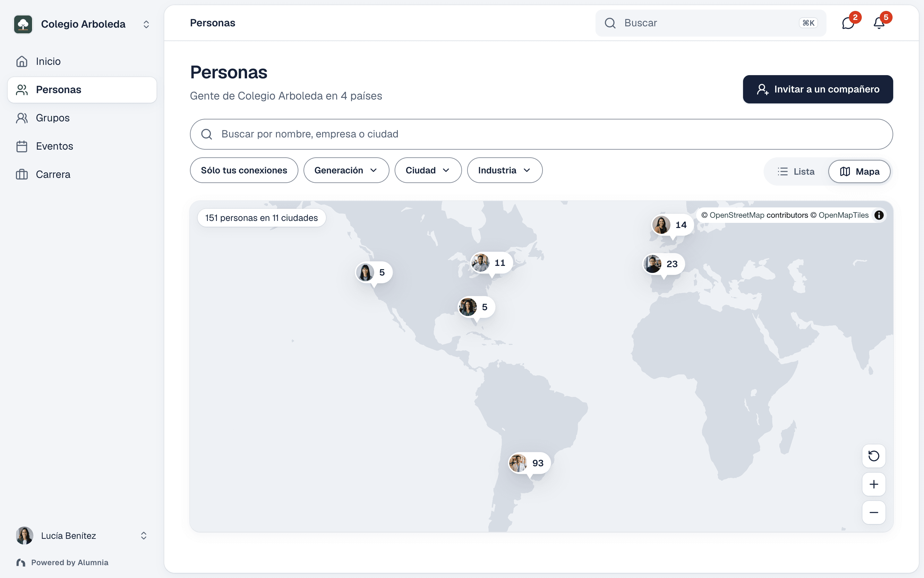The image size is (924, 578).
Task: Expand the Ciudad filter dropdown
Action: click(428, 170)
